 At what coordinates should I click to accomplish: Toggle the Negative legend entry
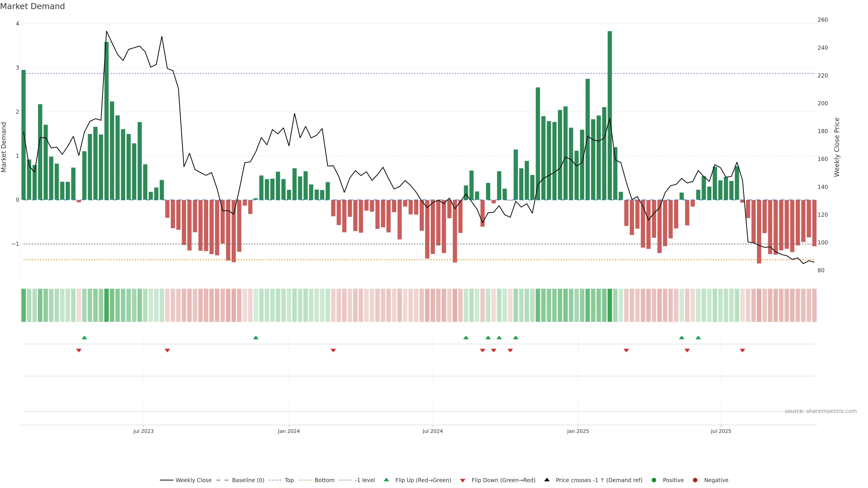[716, 480]
